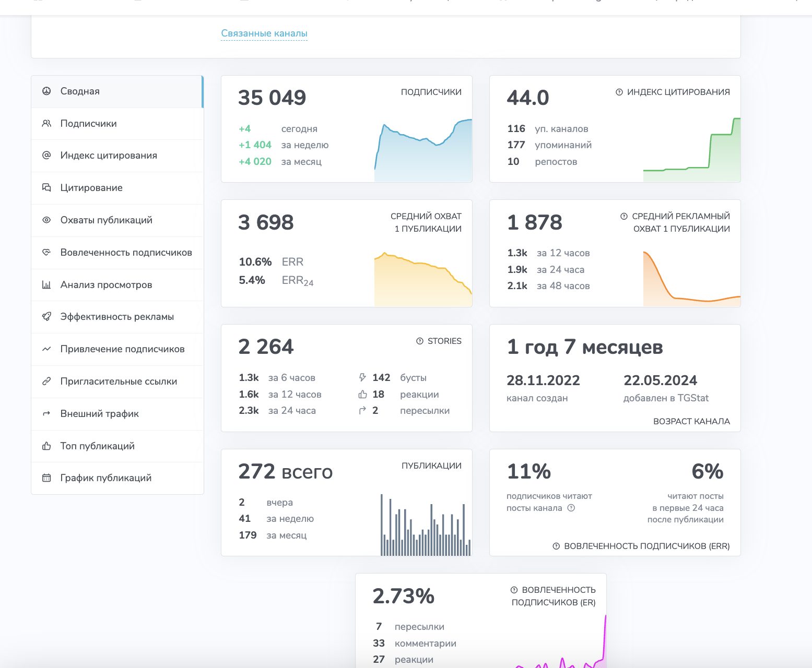Open the Сводная menu item
812x668 pixels.
pos(117,91)
